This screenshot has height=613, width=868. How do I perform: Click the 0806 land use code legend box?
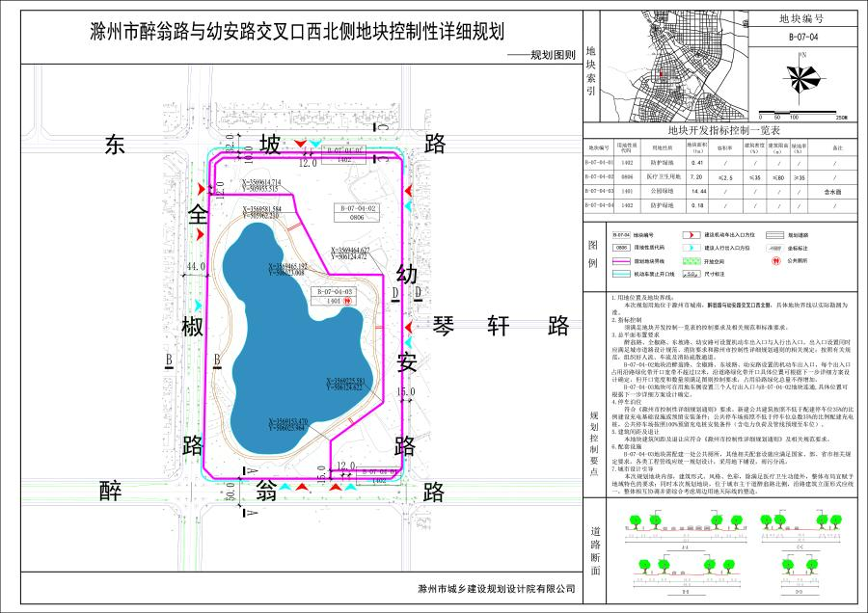pyautogui.click(x=622, y=248)
